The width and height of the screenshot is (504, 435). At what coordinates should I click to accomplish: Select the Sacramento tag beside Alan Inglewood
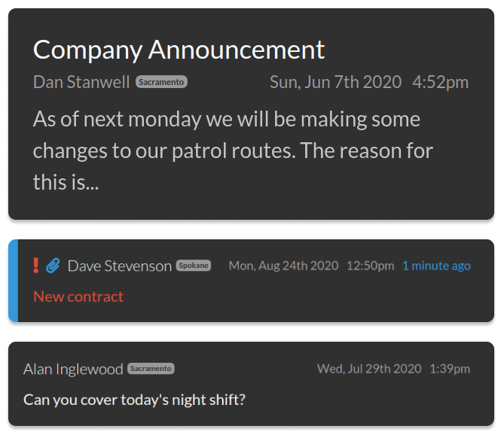click(151, 369)
